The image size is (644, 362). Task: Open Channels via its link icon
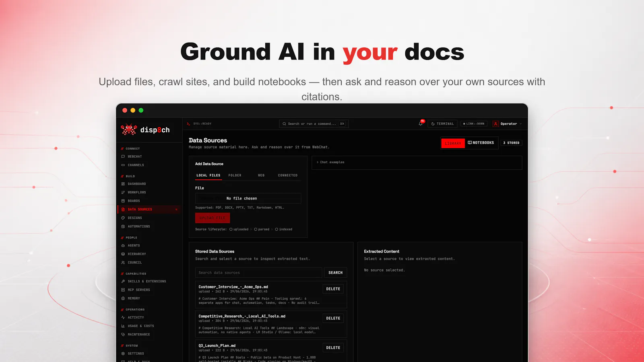click(123, 165)
